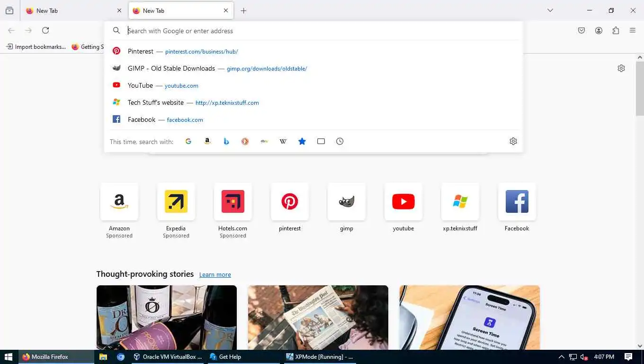This screenshot has width=644, height=364.
Task: Open the wine bottles story card
Action: [x=167, y=318]
